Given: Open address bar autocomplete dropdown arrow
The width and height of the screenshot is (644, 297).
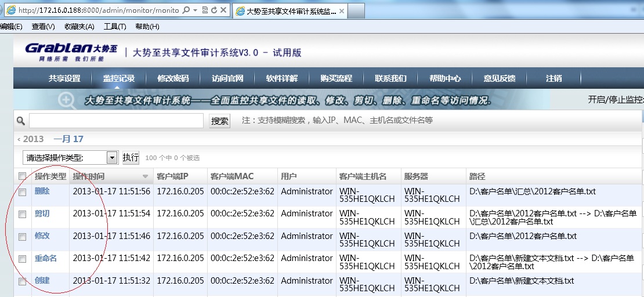Looking at the screenshot, I should (x=195, y=10).
